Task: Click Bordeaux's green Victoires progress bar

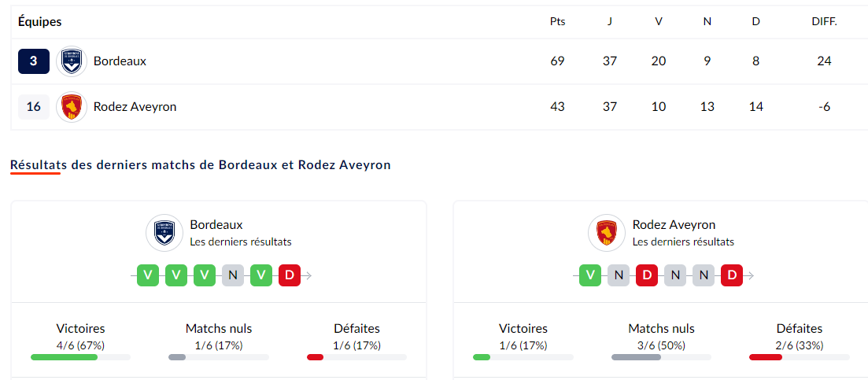Action: pos(65,357)
